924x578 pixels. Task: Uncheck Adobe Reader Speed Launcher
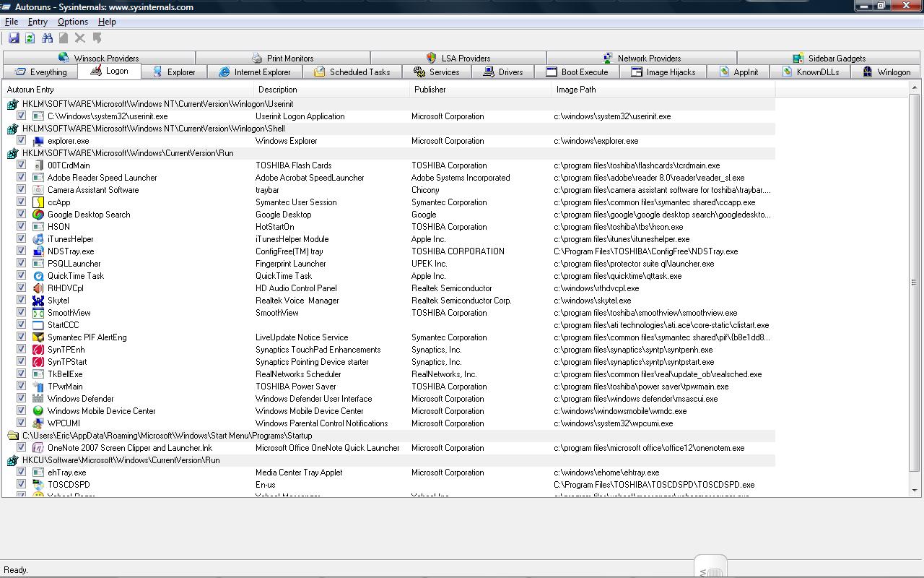[x=21, y=177]
